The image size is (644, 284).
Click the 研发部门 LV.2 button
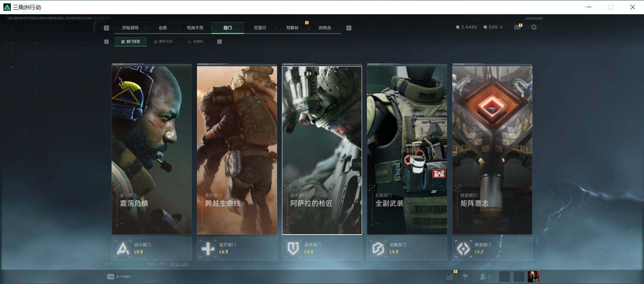pyautogui.click(x=492, y=248)
